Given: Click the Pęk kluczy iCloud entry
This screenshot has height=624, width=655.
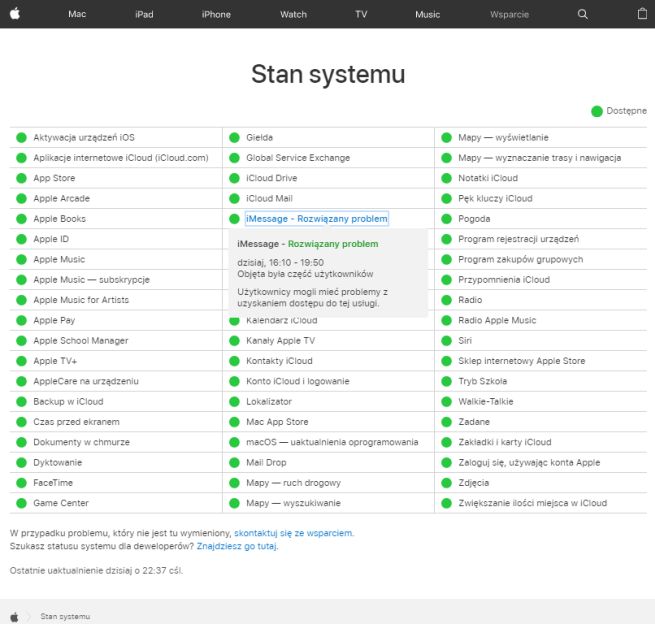Looking at the screenshot, I should 495,199.
